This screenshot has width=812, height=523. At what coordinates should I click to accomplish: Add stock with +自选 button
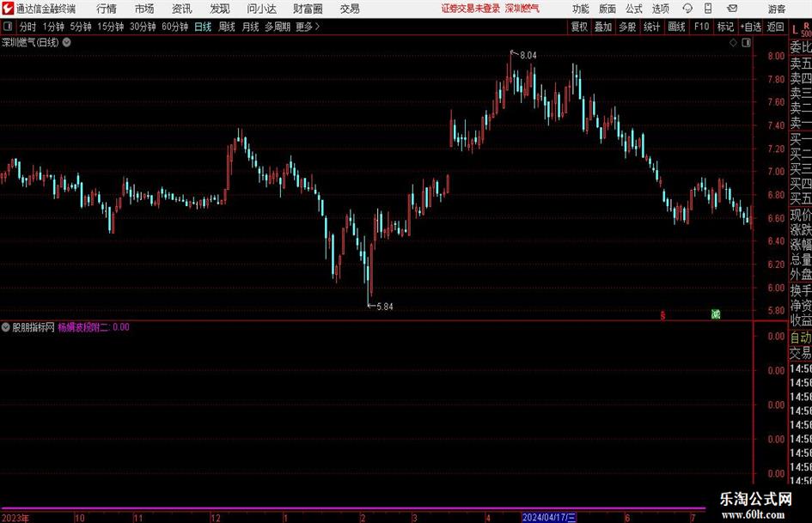click(x=750, y=27)
